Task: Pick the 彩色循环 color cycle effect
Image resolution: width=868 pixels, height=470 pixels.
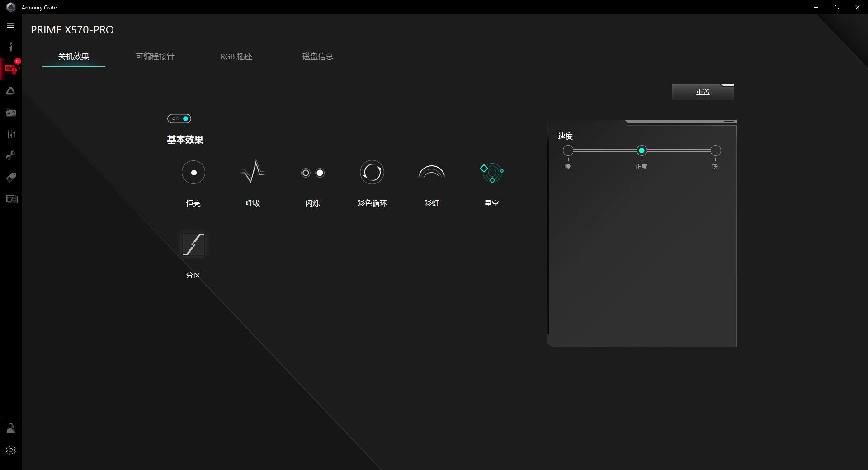Action: tap(372, 172)
